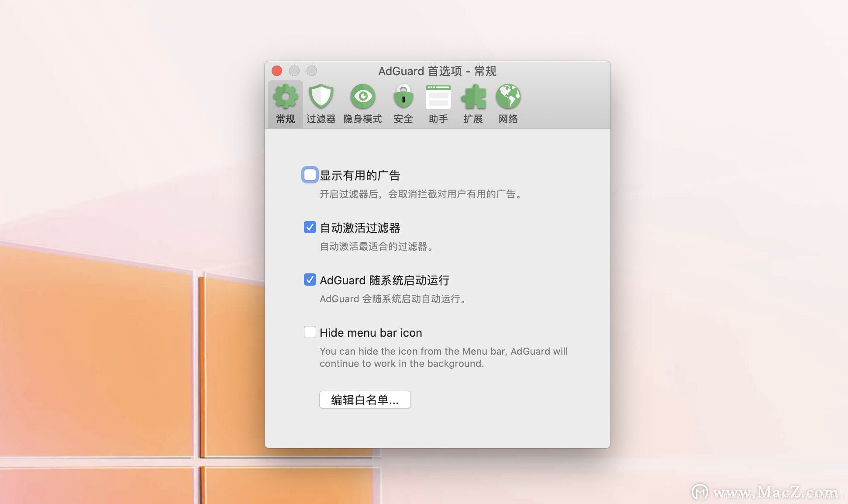
Task: Click the 网络 text label in toolbar
Action: pyautogui.click(x=508, y=119)
